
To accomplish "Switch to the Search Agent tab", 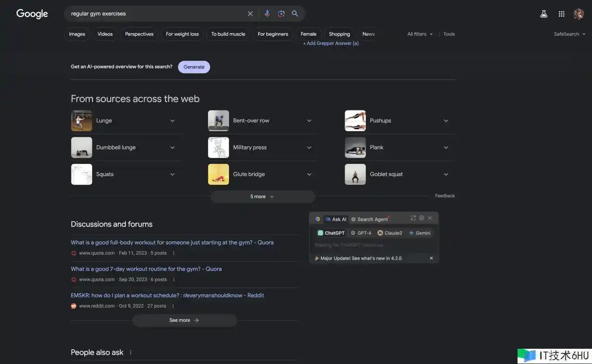I will point(369,219).
